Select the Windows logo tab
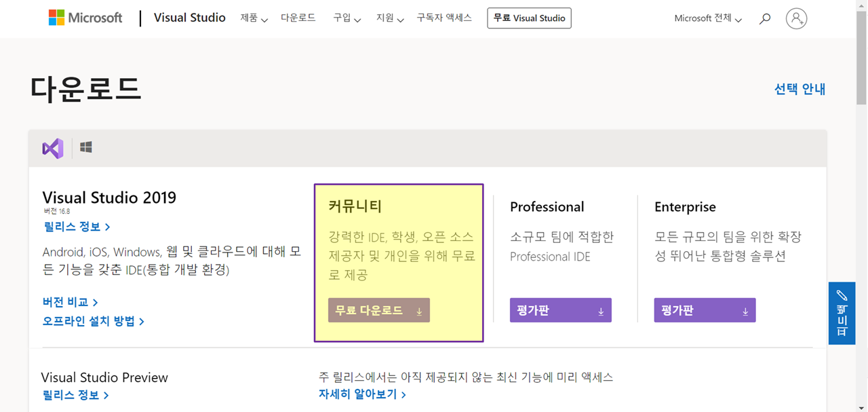The width and height of the screenshot is (868, 412). coord(86,147)
